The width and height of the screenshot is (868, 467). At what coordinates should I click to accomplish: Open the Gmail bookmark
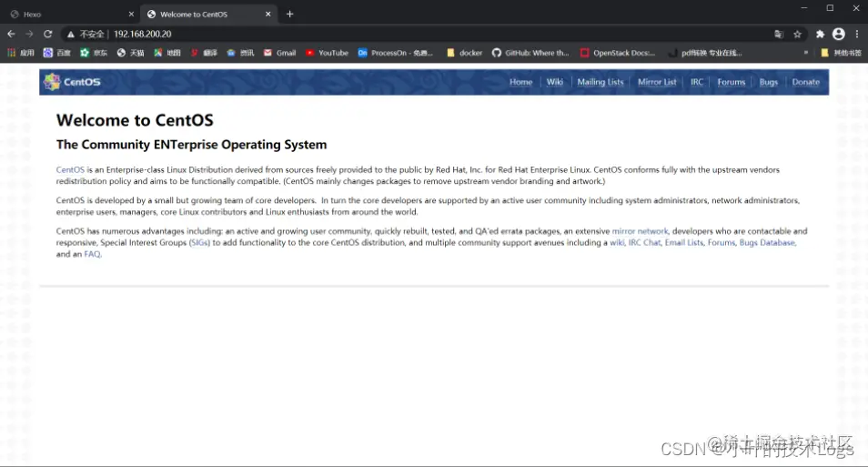pyautogui.click(x=279, y=53)
